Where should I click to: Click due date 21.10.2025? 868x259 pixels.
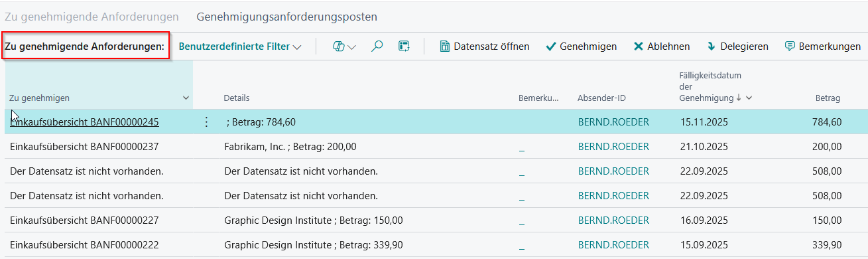tap(704, 147)
